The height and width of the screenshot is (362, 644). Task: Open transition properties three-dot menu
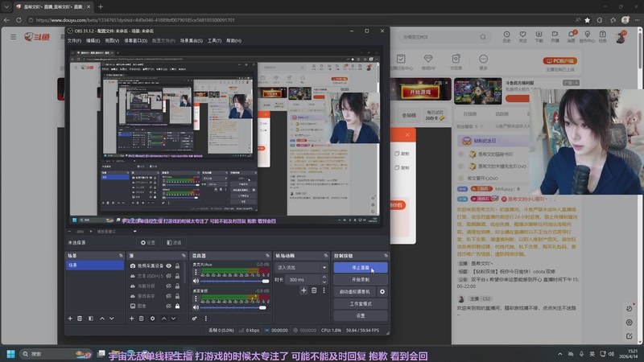point(324,290)
